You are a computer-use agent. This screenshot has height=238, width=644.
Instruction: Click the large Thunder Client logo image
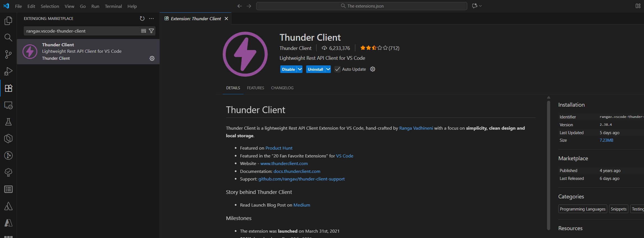(x=245, y=54)
